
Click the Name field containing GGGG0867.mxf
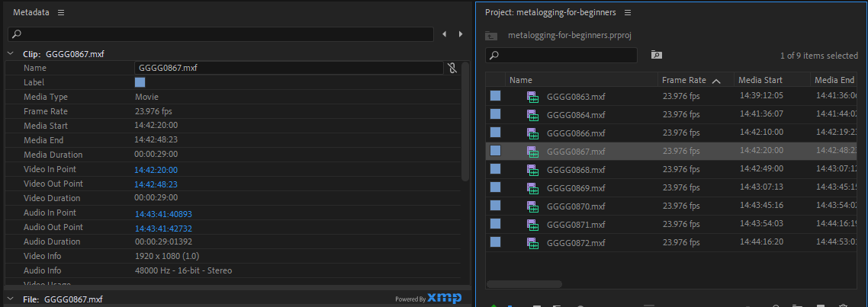pos(288,68)
